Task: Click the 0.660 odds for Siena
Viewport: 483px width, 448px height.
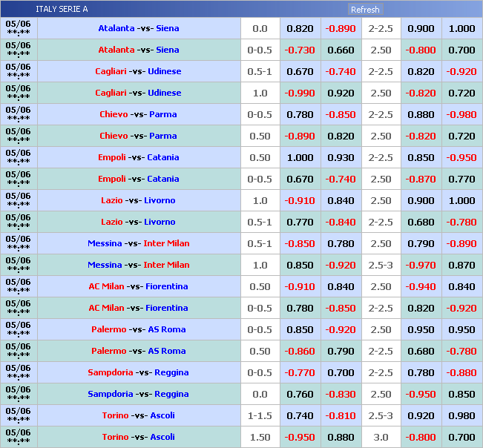Action: coord(341,50)
